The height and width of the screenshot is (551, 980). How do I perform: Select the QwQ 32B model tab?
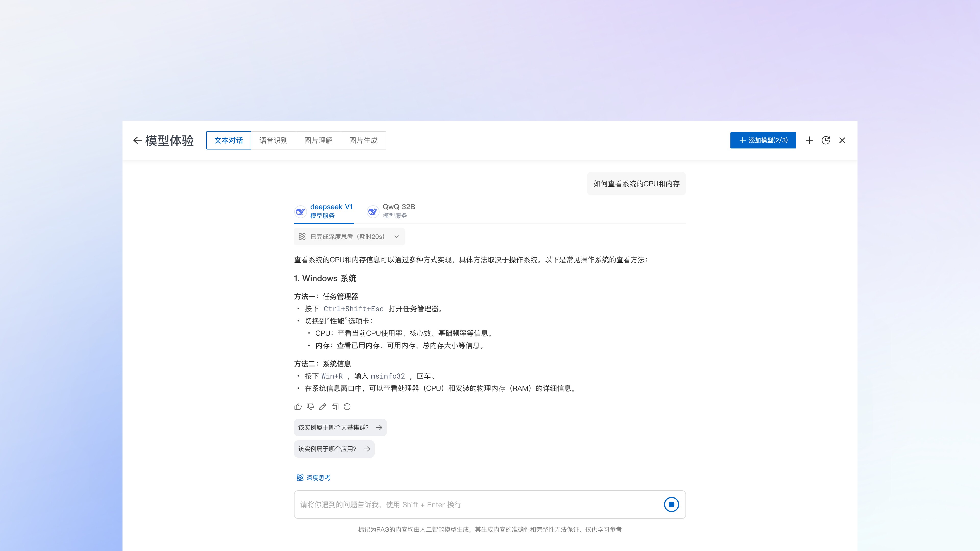[391, 211]
